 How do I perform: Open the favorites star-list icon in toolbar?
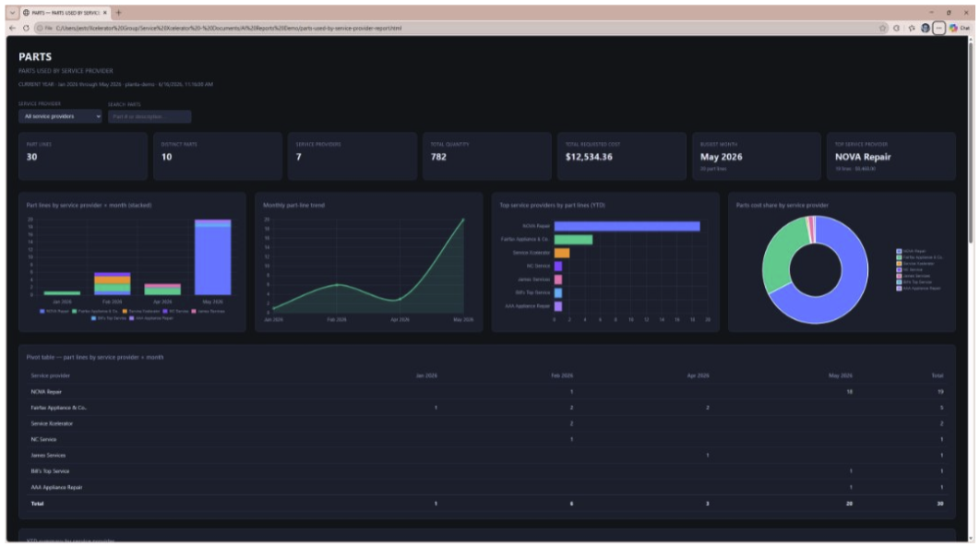[911, 28]
